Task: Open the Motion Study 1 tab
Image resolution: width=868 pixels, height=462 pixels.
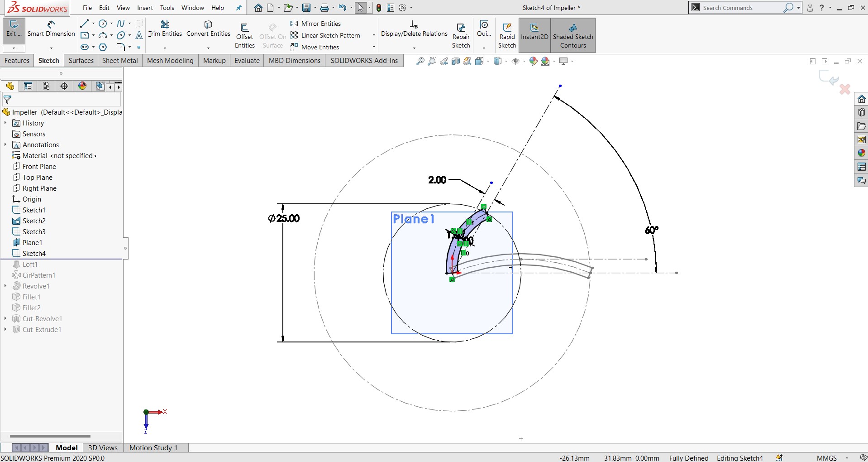Action: (x=153, y=448)
